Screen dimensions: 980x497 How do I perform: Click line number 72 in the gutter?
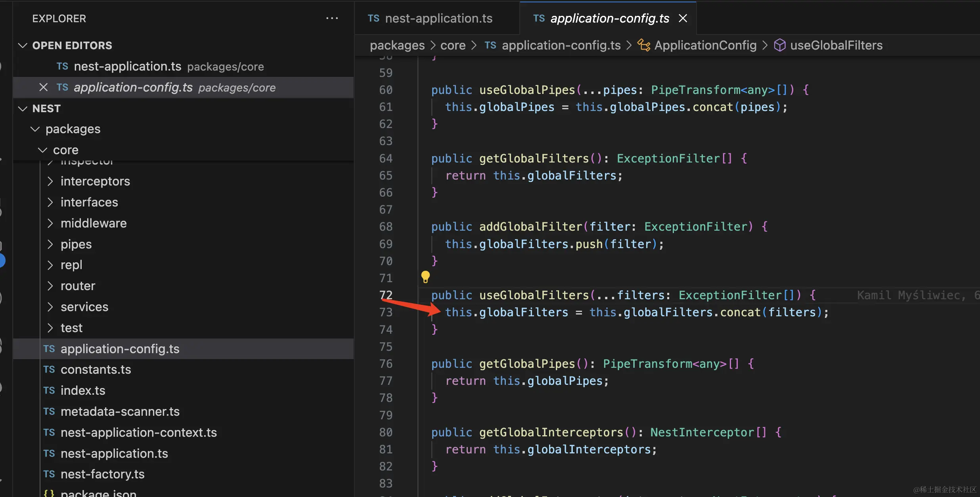pyautogui.click(x=386, y=295)
